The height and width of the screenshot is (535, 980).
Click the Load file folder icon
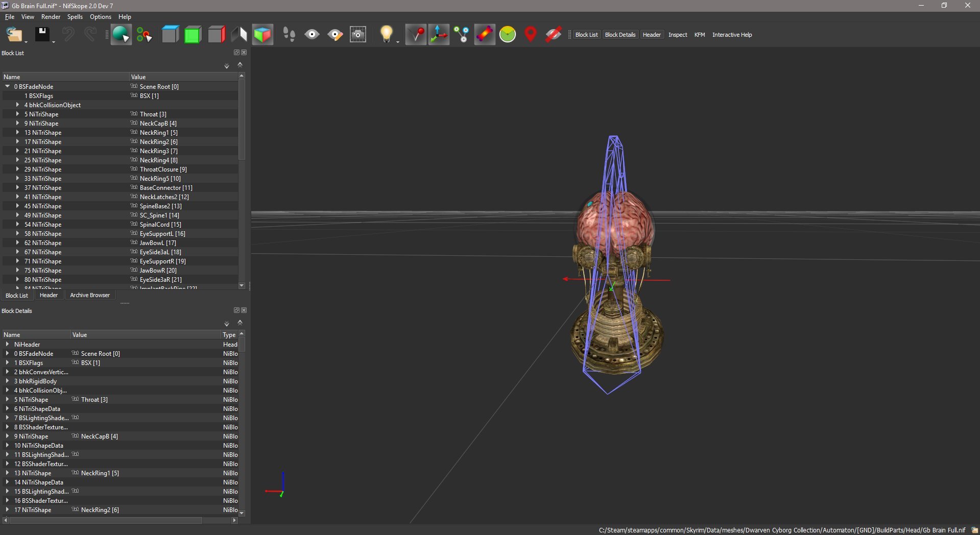[x=14, y=35]
